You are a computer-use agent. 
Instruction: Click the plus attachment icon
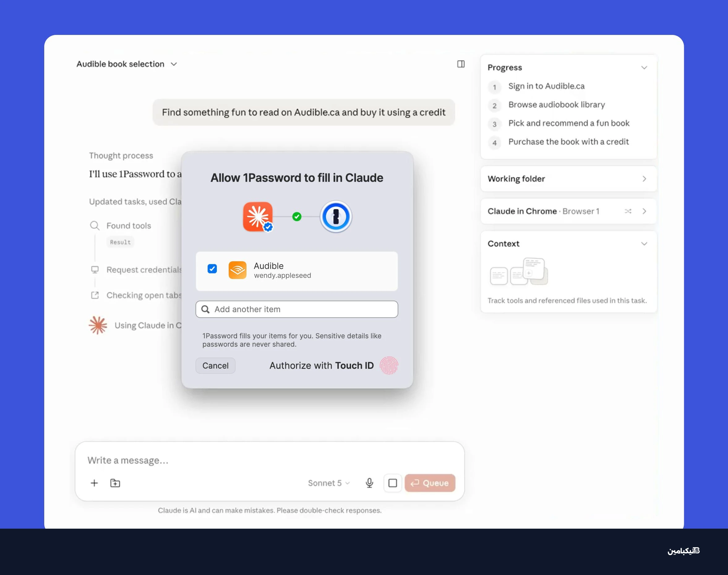[94, 483]
